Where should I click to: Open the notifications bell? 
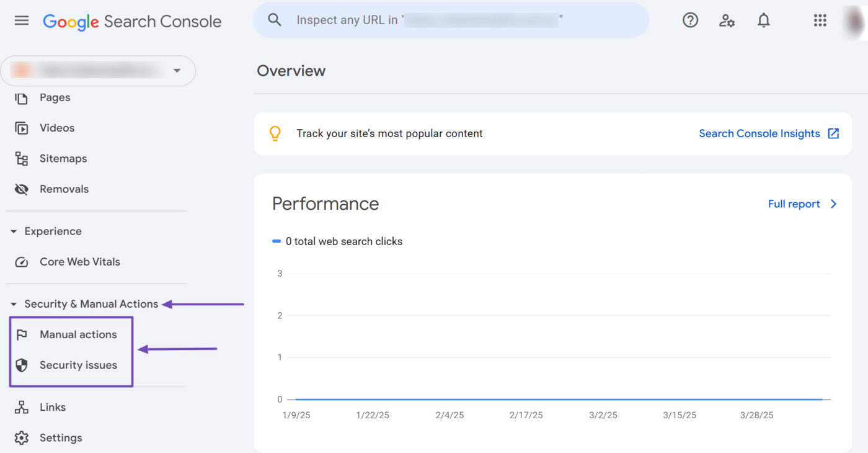pyautogui.click(x=764, y=20)
